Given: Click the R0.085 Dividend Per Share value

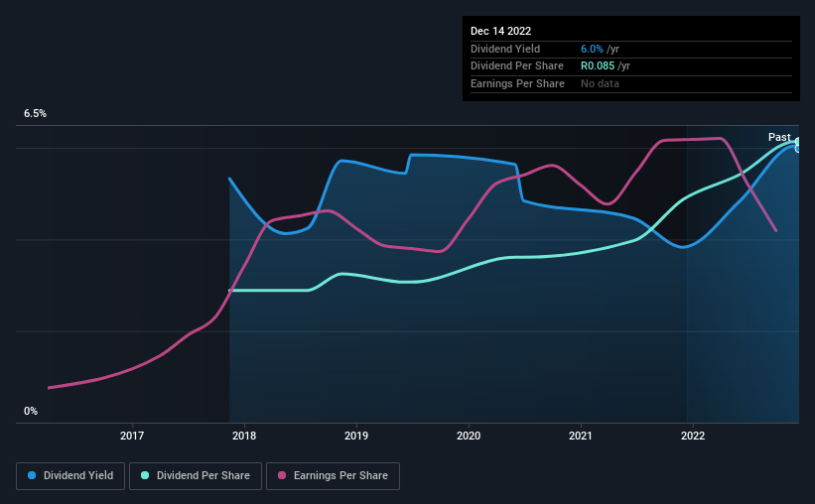Looking at the screenshot, I should pos(598,66).
